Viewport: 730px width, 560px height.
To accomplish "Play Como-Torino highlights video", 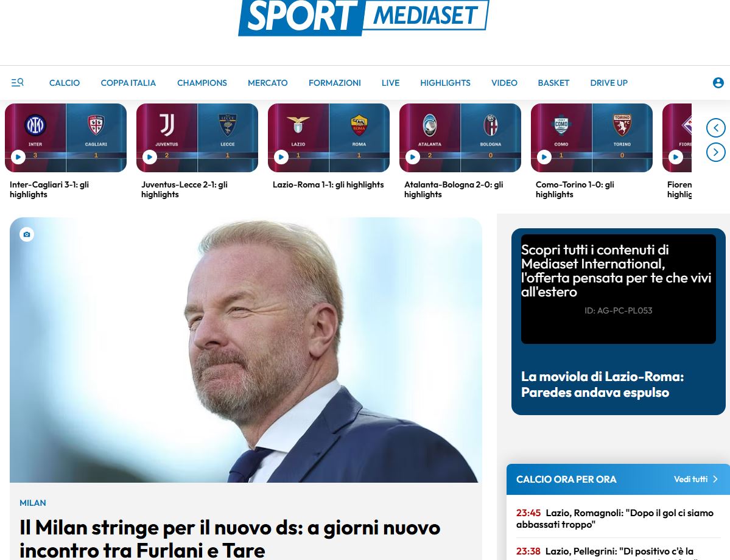I will [x=544, y=157].
